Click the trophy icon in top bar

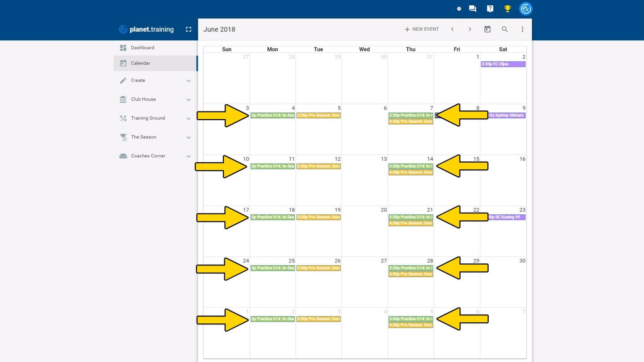point(507,9)
